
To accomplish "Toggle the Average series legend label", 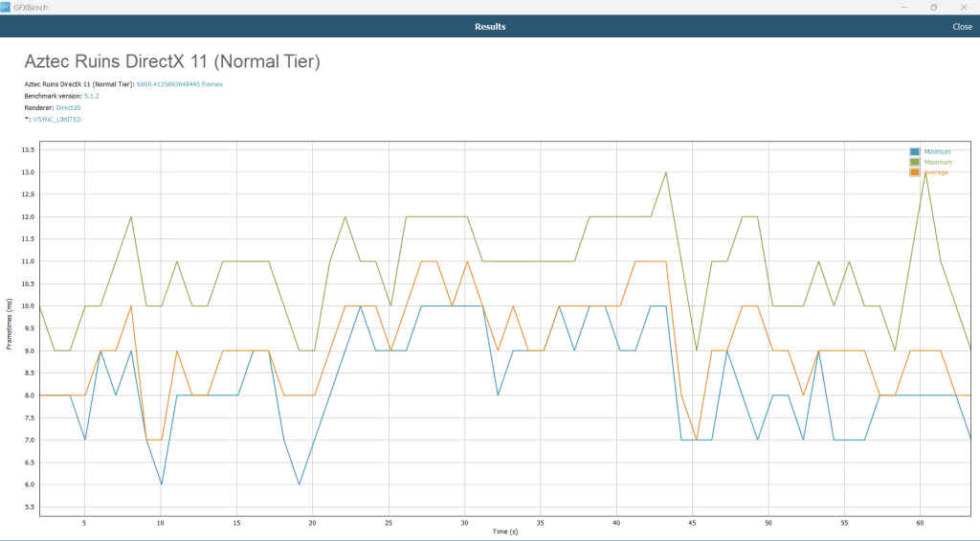I will click(937, 172).
